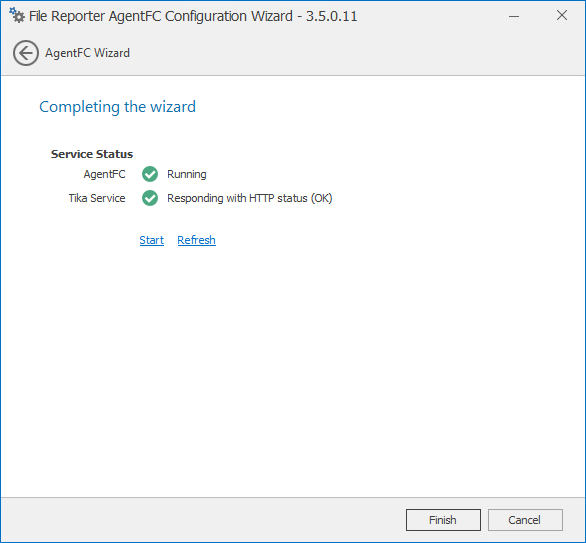
Task: Click the 'AgentFC Wizard' header text
Action: (87, 53)
